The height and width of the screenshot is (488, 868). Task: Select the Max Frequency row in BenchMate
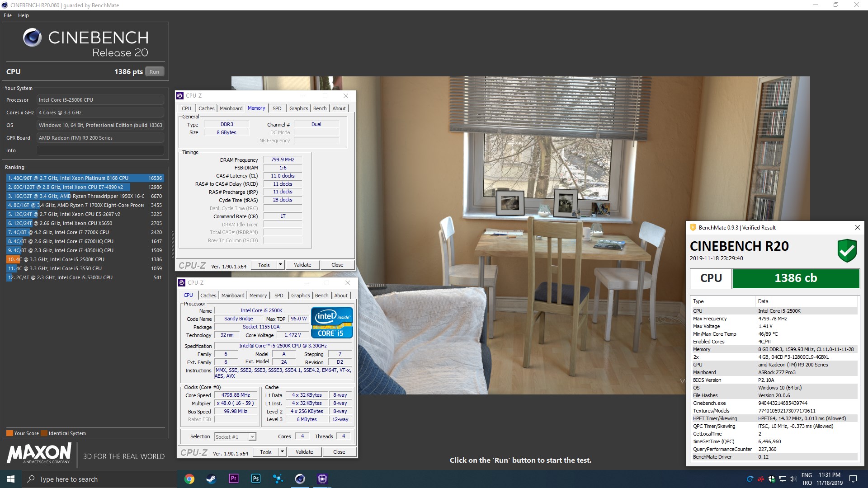tap(774, 319)
